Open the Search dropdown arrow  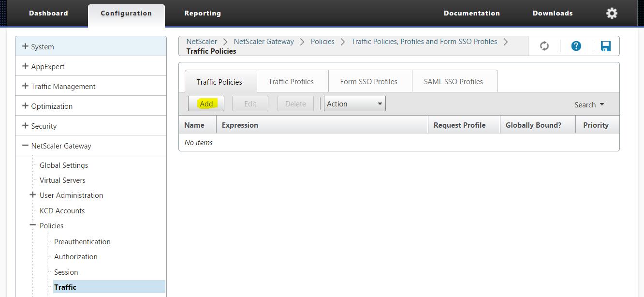(x=602, y=104)
